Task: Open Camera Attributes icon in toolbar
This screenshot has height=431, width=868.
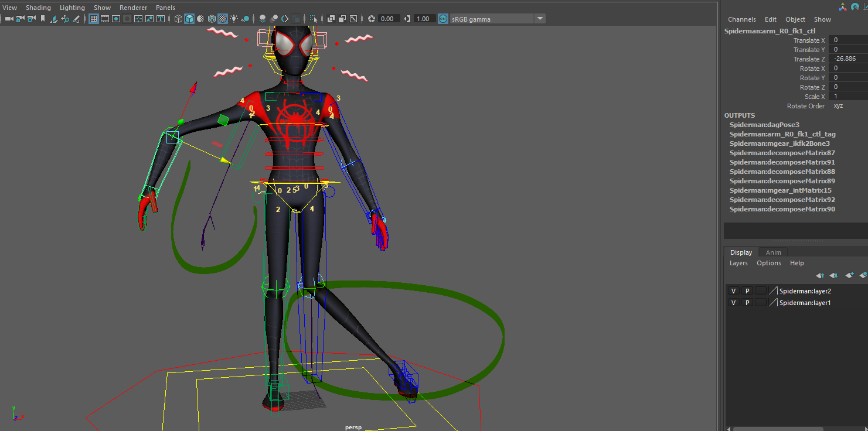Action: 31,19
